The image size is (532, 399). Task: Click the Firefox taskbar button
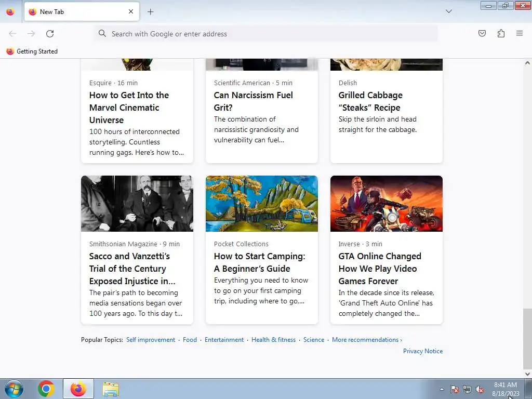pyautogui.click(x=78, y=389)
